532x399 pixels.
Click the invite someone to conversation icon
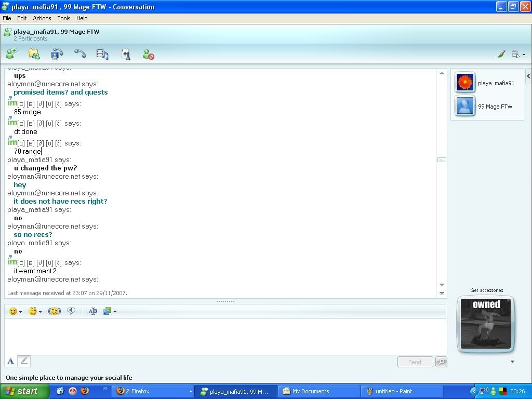pos(11,54)
